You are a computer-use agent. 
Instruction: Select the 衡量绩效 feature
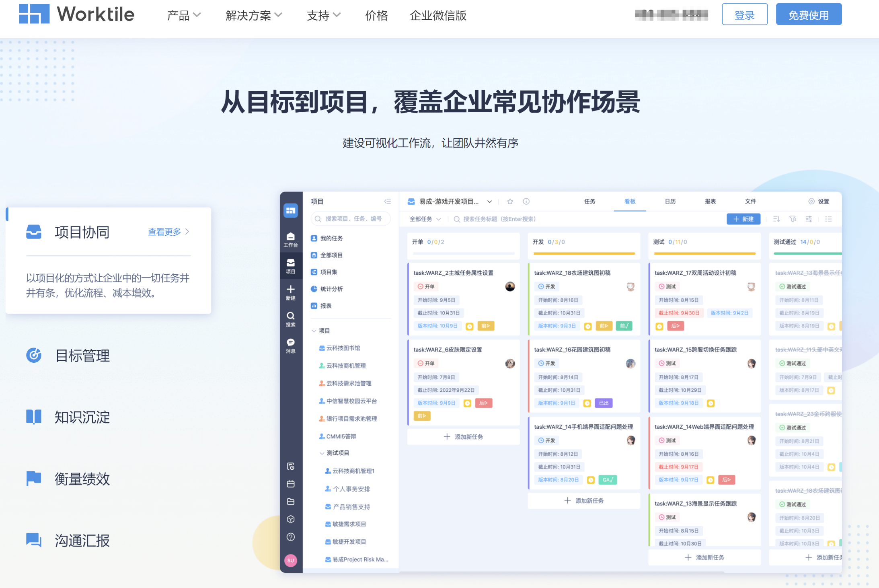(68, 479)
